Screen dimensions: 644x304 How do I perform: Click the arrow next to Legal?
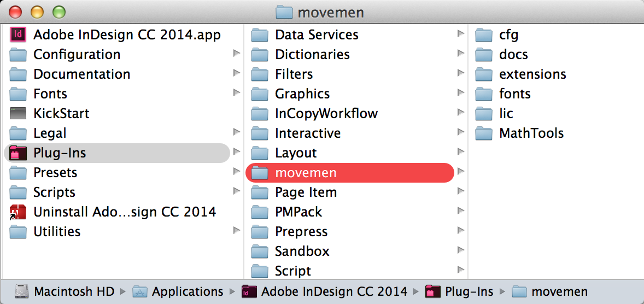pyautogui.click(x=236, y=132)
